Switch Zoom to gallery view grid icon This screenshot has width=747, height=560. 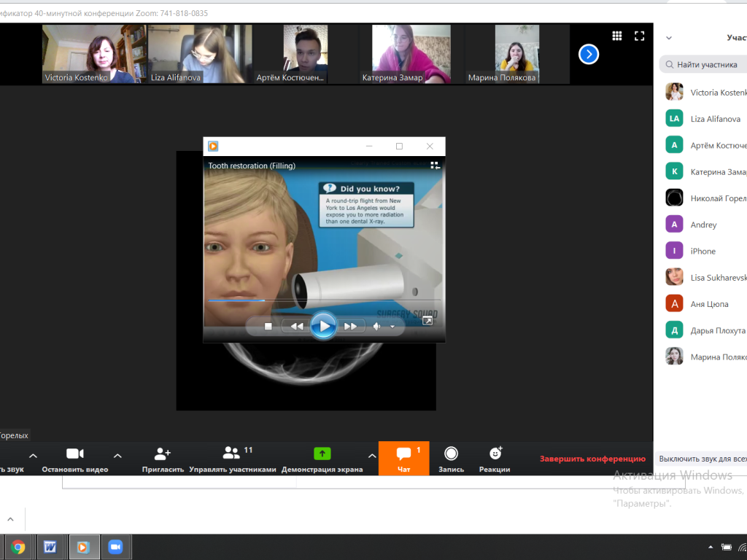617,36
